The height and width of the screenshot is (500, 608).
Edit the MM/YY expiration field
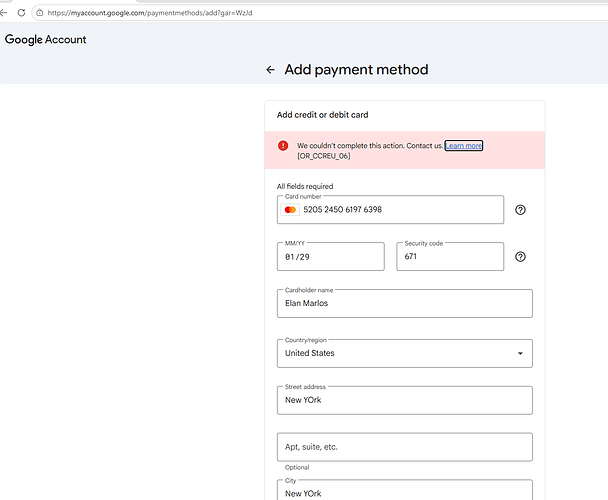pyautogui.click(x=330, y=257)
